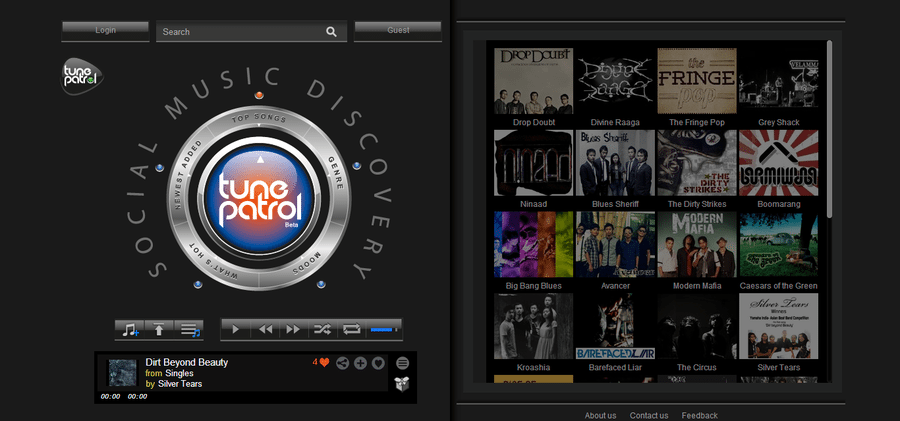
Task: Open the Blues Sheriff artist thumbnail
Action: point(615,163)
